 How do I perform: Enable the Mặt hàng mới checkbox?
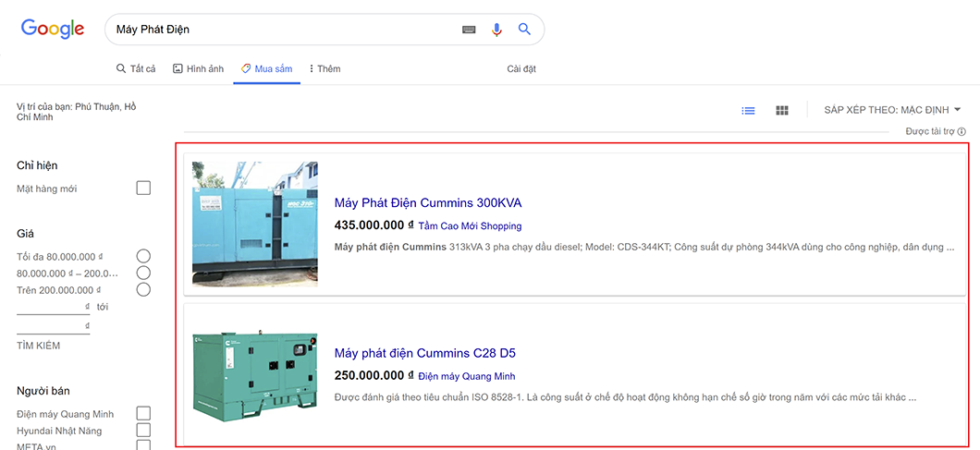(x=143, y=189)
